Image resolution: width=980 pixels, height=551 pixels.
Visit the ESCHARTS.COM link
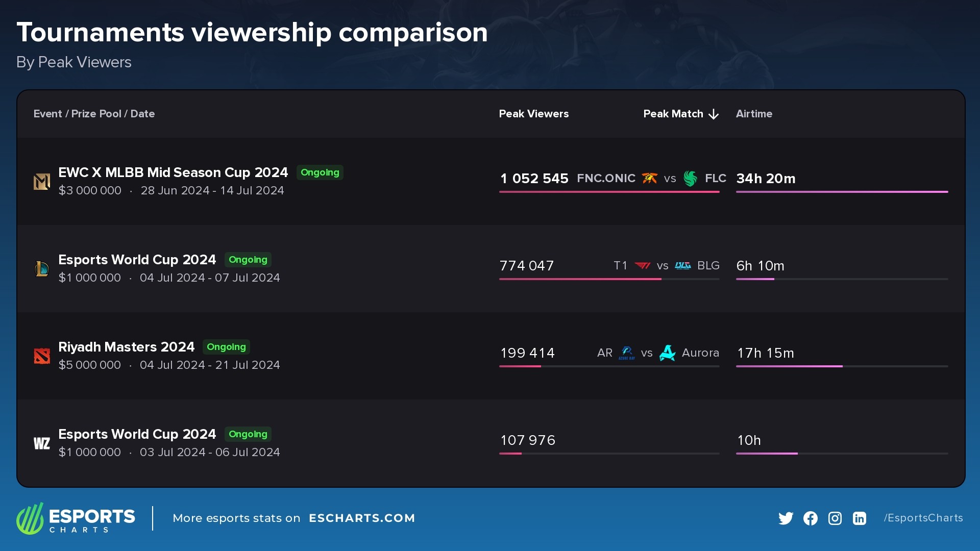coord(362,518)
